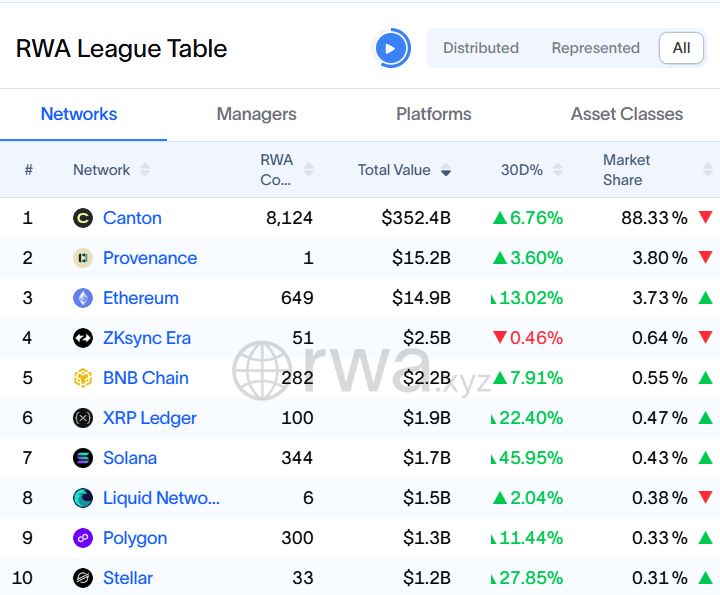Switch to the Asset Classes tab
This screenshot has width=720, height=595.
[x=627, y=114]
